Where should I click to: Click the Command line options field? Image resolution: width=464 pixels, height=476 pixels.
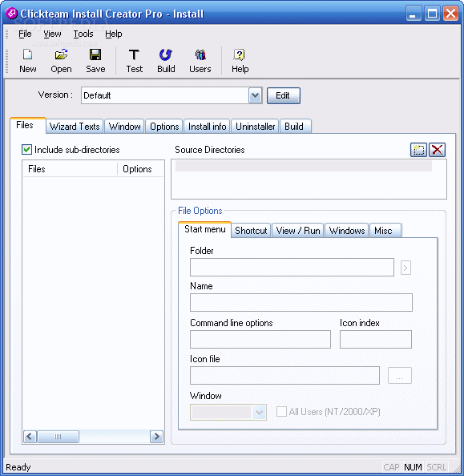260,339
